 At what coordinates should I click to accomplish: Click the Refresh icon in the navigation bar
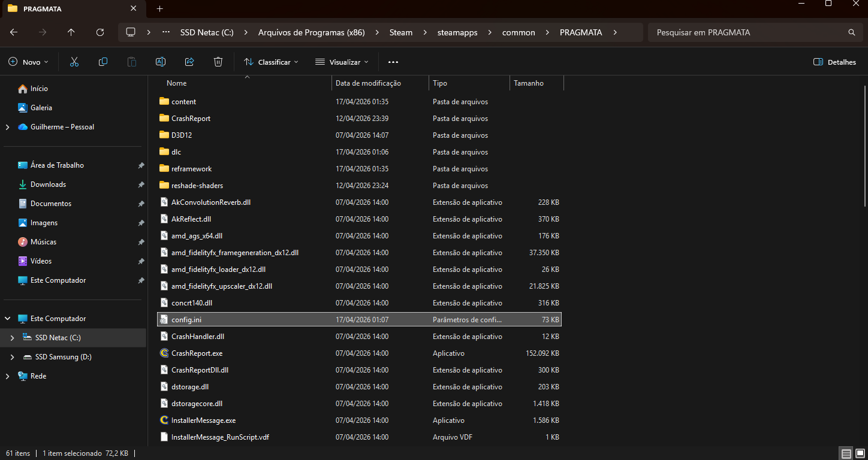tap(100, 32)
